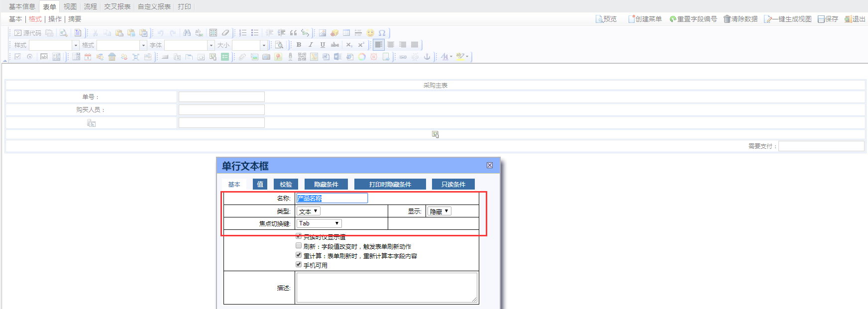
Task: Open the 显示 dropdown showing 隐藏
Action: click(x=439, y=211)
